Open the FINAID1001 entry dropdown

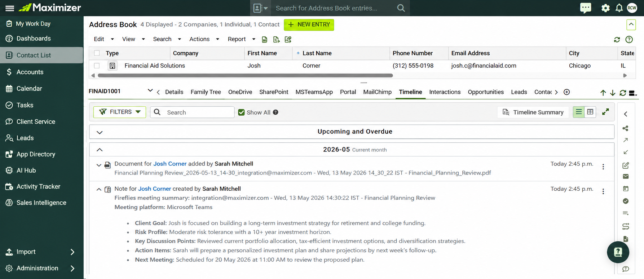150,91
